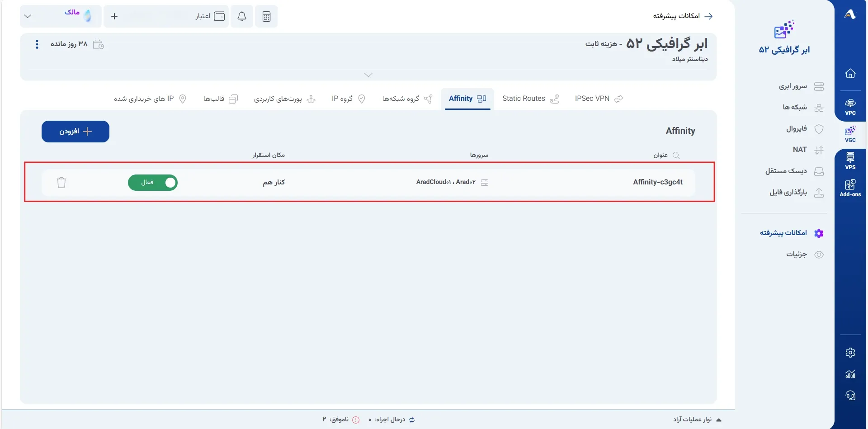Open جزئیات in the menu
Viewport: 868px width, 429px height.
pos(805,254)
